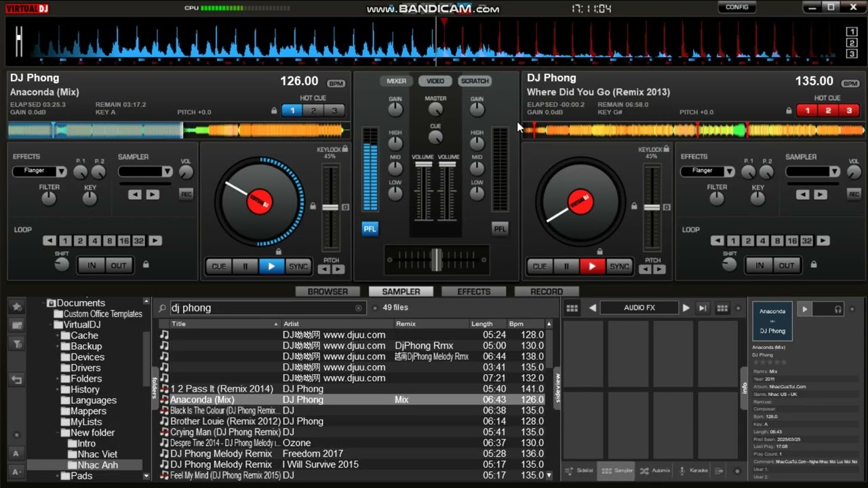Open Sidelist view in the sideview footer
Image resolution: width=868 pixels, height=488 pixels.
pyautogui.click(x=580, y=470)
